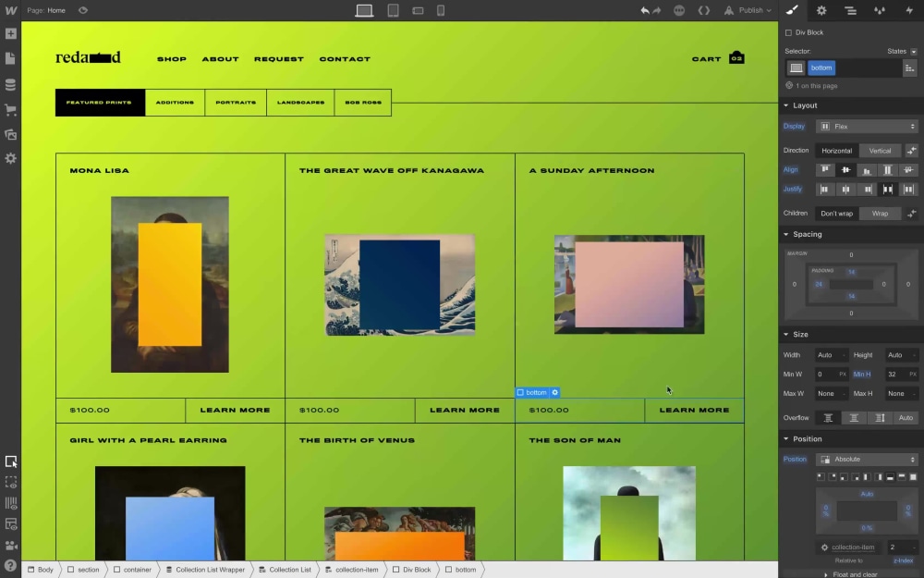
Task: Justify flex items space between
Action: pyautogui.click(x=887, y=190)
